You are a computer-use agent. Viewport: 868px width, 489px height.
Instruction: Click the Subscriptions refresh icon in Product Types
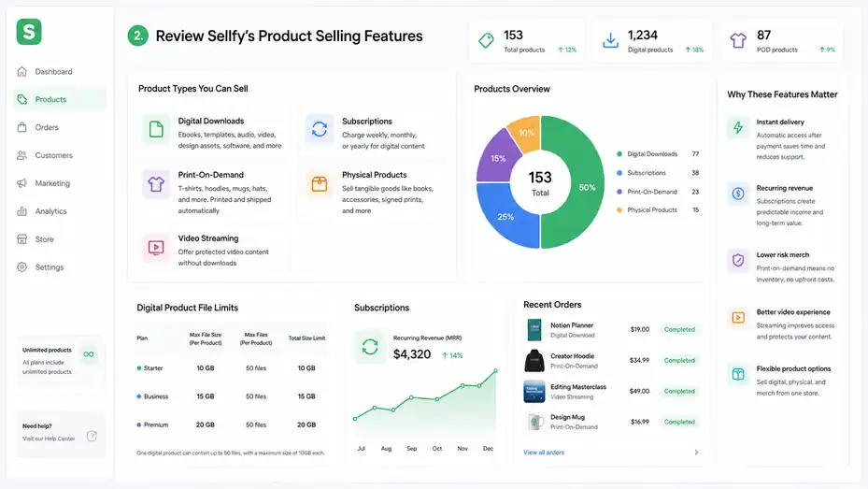[x=320, y=130]
